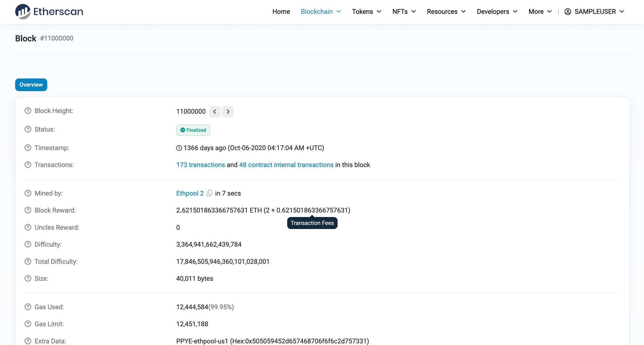Go to the Home page
The image size is (644, 345).
point(281,12)
